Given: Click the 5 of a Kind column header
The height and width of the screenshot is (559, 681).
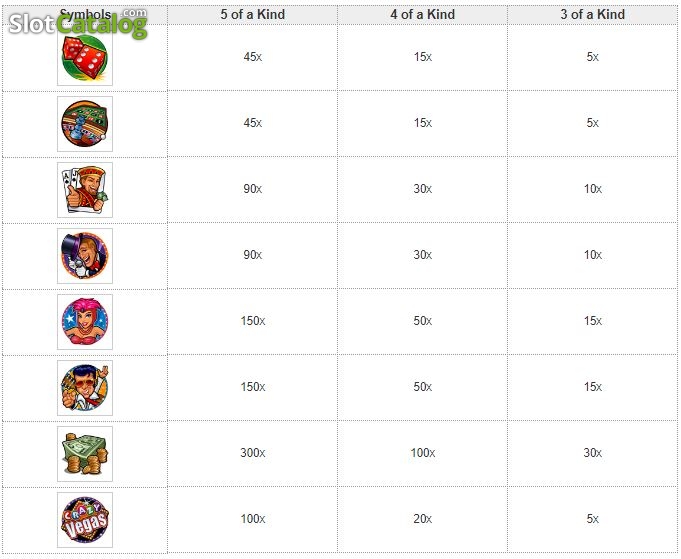Looking at the screenshot, I should click(x=253, y=14).
